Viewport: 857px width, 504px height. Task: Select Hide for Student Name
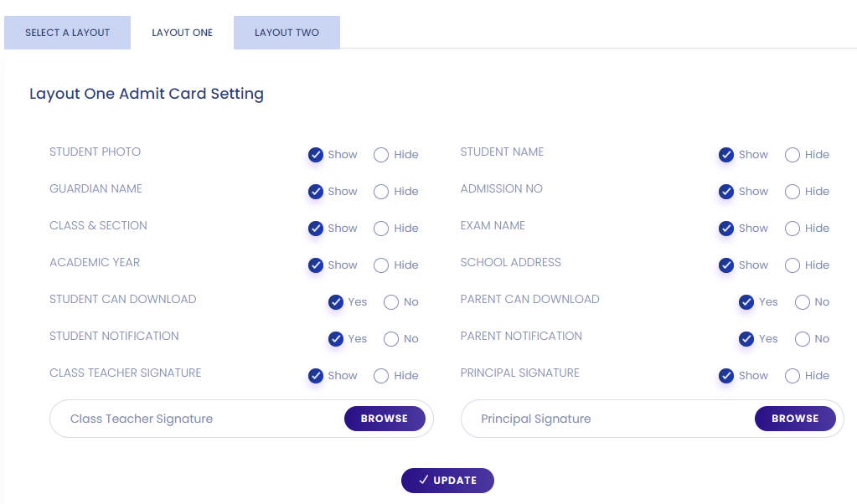(792, 155)
